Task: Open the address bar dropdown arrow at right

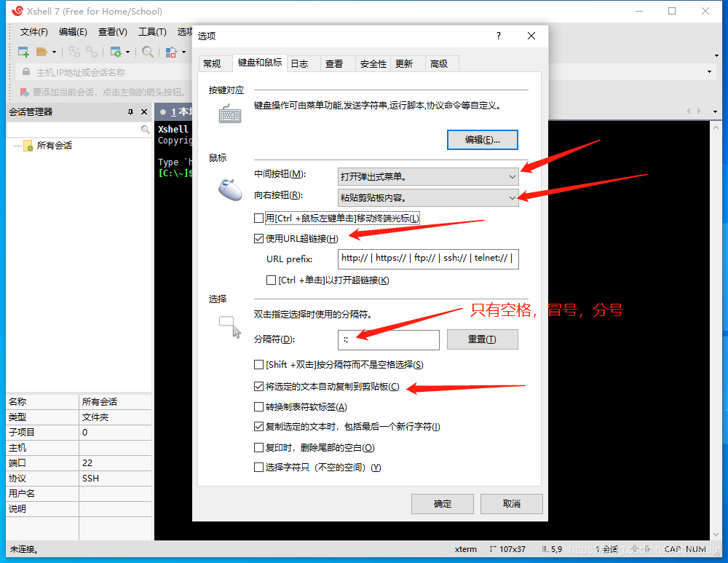Action: 709,71
